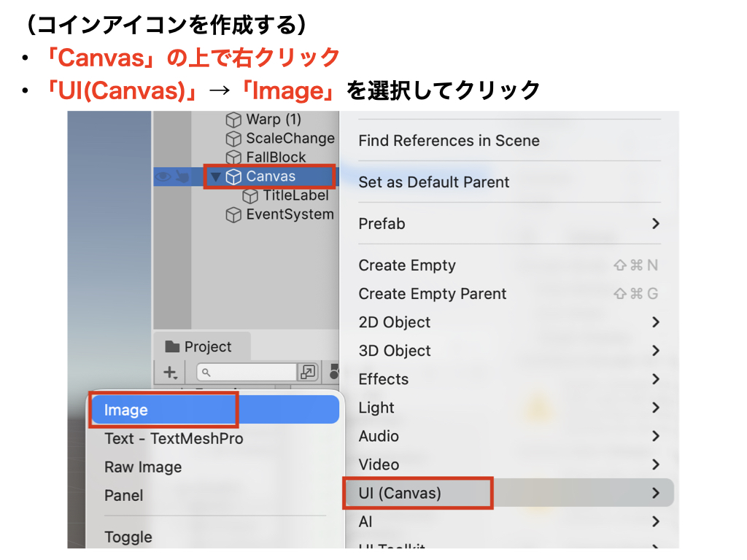Collapse the Canvas hierarchy triangle
Image resolution: width=747 pixels, height=560 pixels.
click(215, 176)
